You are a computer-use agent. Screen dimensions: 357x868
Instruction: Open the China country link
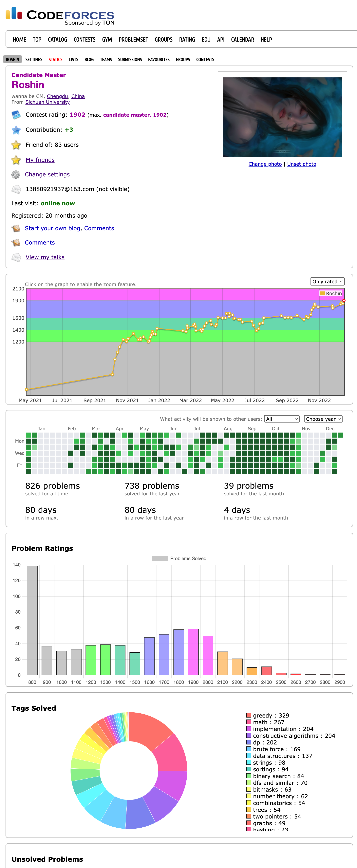click(78, 96)
